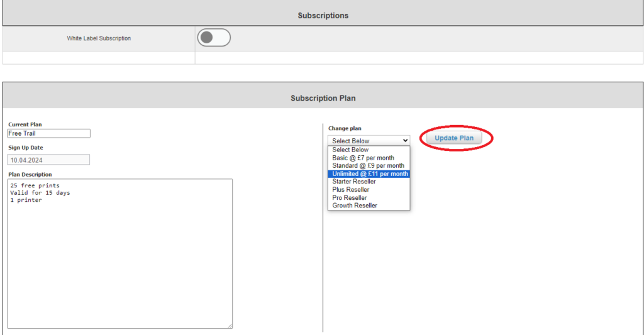Click the Current Plan text field
Image resolution: width=644 pixels, height=335 pixels.
[x=49, y=133]
